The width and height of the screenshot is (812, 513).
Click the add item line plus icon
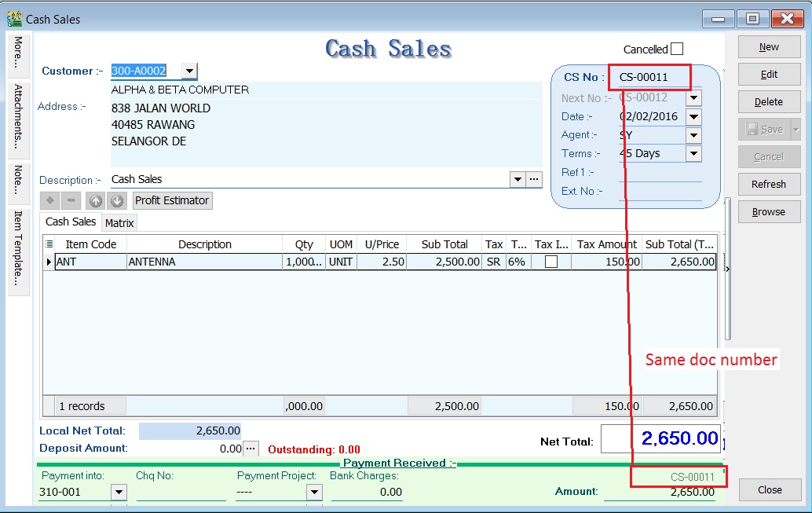point(49,200)
